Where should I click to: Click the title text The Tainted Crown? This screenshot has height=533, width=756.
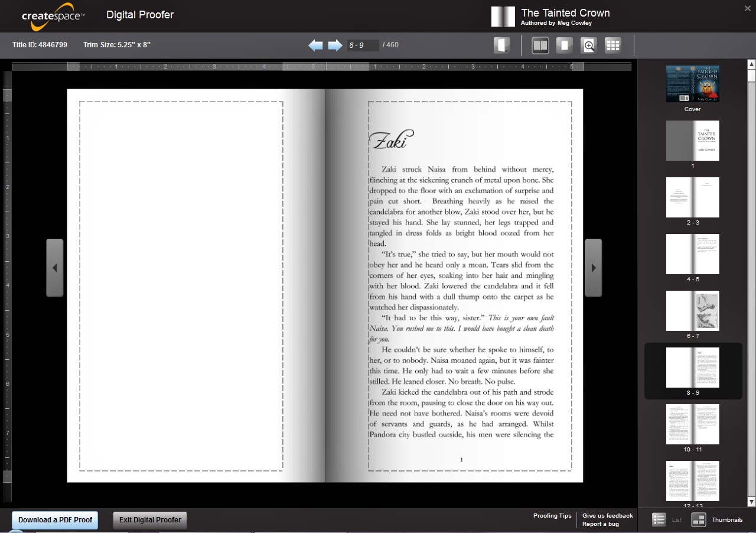[565, 12]
